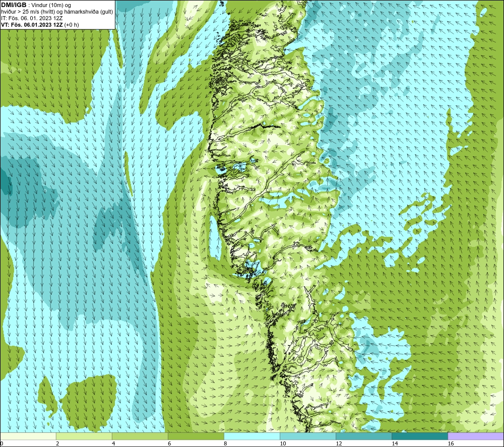The height and width of the screenshot is (447, 504).
Task: Click the 'IT: Fös. 06. 01. 2023 12Z' line
Action: 32,18
